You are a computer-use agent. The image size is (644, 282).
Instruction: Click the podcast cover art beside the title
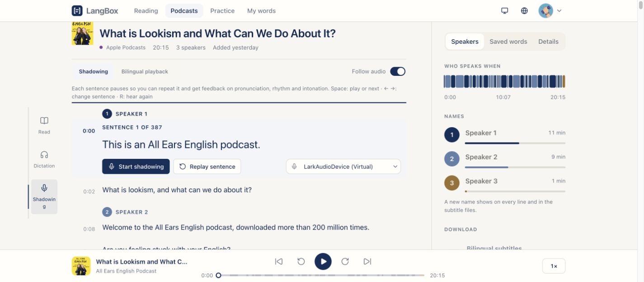(x=82, y=33)
